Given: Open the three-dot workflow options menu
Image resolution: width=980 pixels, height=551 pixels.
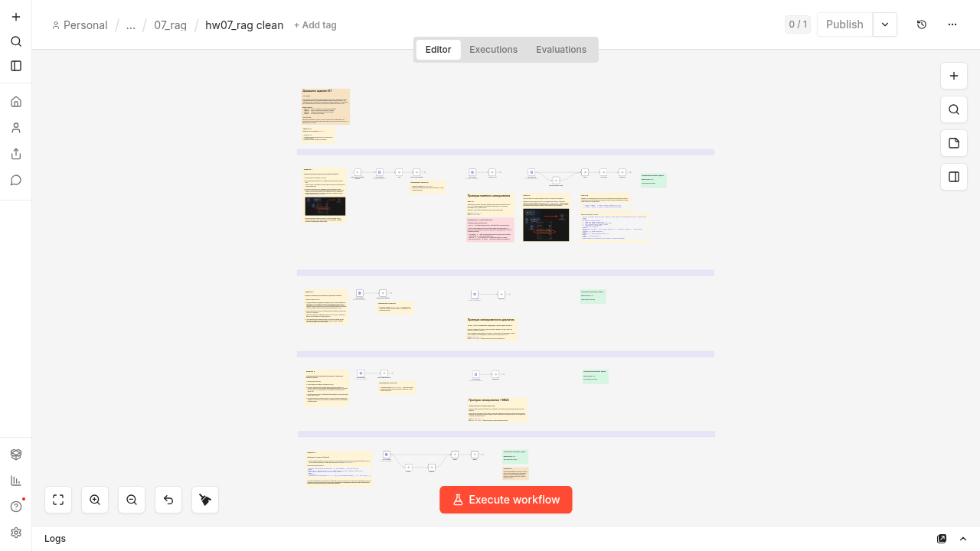Looking at the screenshot, I should coord(952,24).
